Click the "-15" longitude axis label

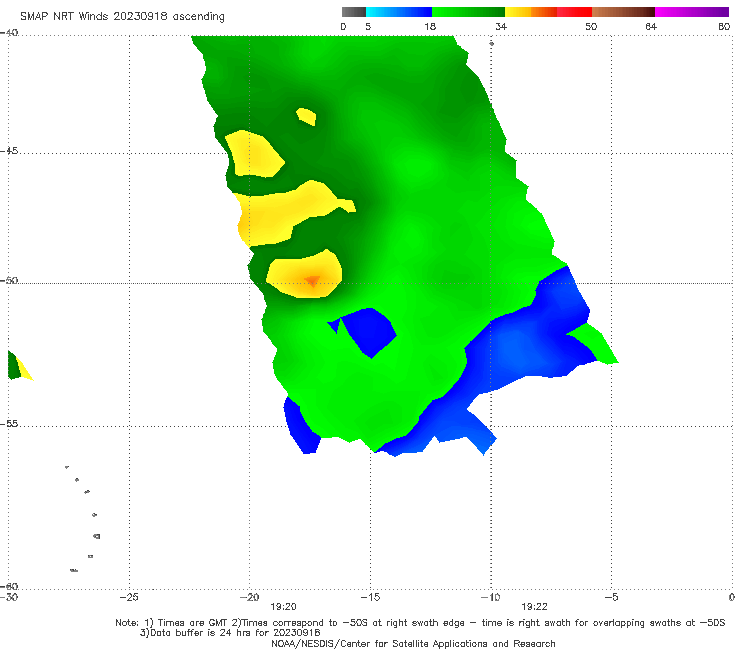click(x=370, y=597)
